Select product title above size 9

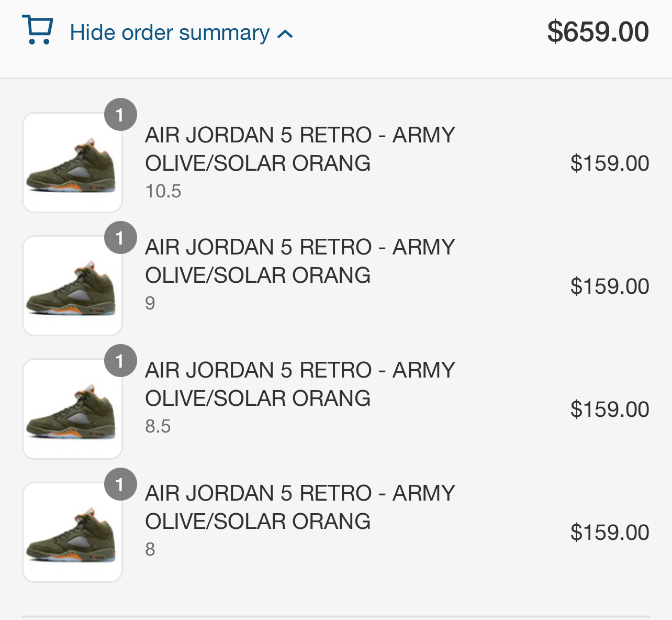pyautogui.click(x=300, y=261)
